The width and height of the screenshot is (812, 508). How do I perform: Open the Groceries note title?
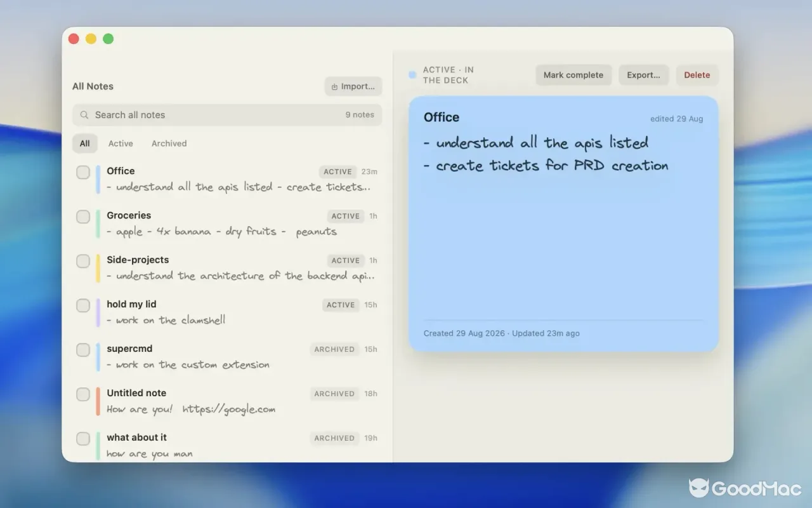(x=129, y=215)
